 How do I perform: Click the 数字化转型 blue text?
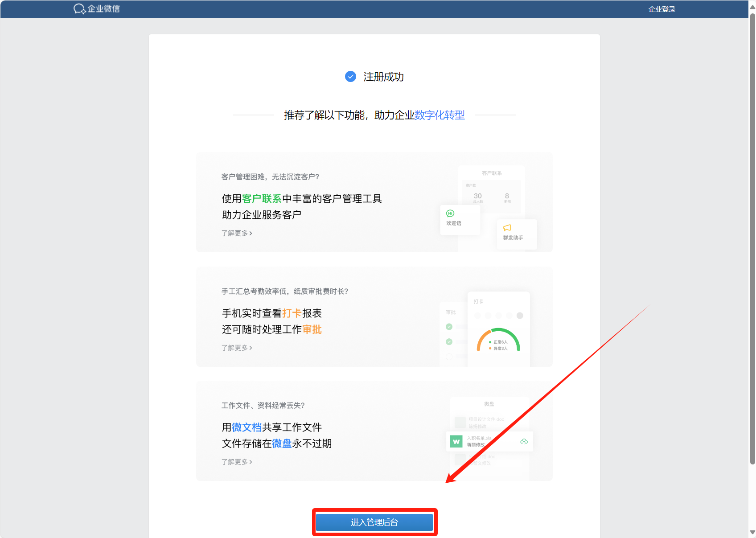point(440,115)
